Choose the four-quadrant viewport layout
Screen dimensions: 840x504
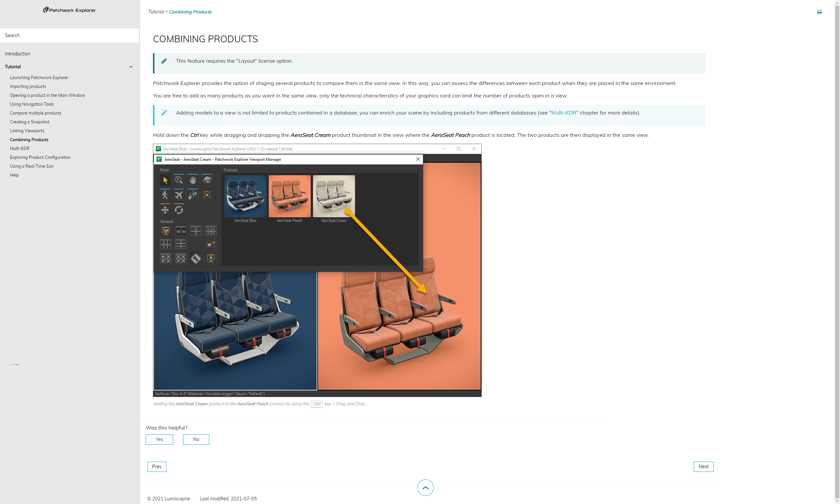(211, 231)
